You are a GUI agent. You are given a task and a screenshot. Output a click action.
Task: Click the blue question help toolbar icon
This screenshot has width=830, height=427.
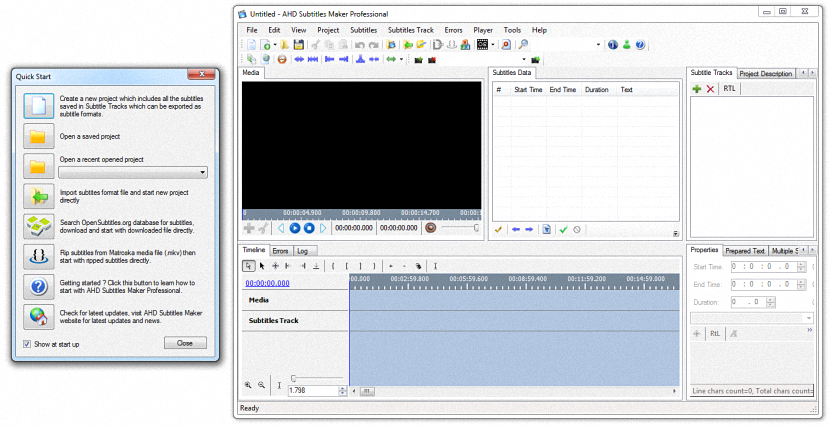pos(640,45)
